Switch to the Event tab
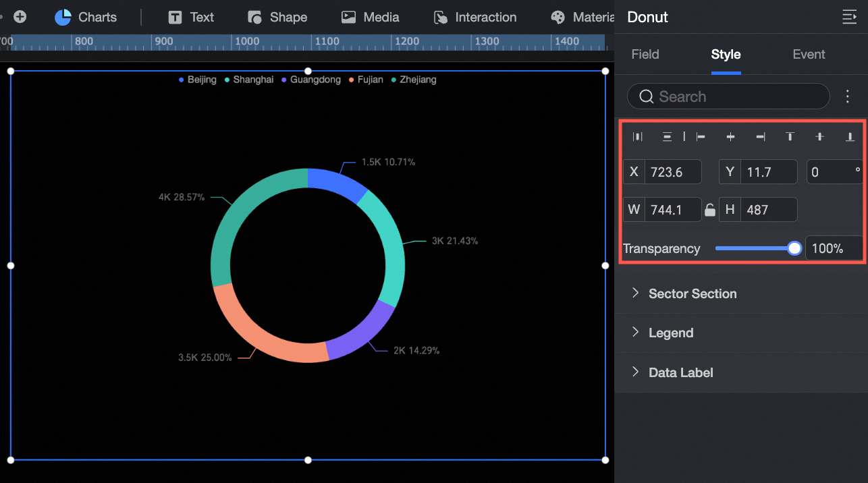 (809, 55)
